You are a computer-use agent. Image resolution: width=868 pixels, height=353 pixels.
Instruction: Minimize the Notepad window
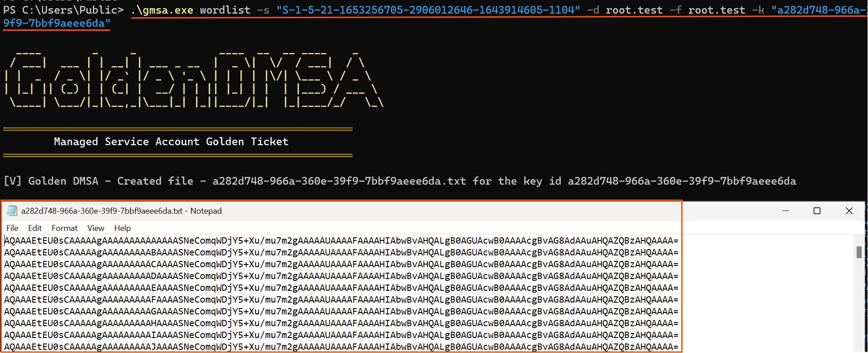786,211
